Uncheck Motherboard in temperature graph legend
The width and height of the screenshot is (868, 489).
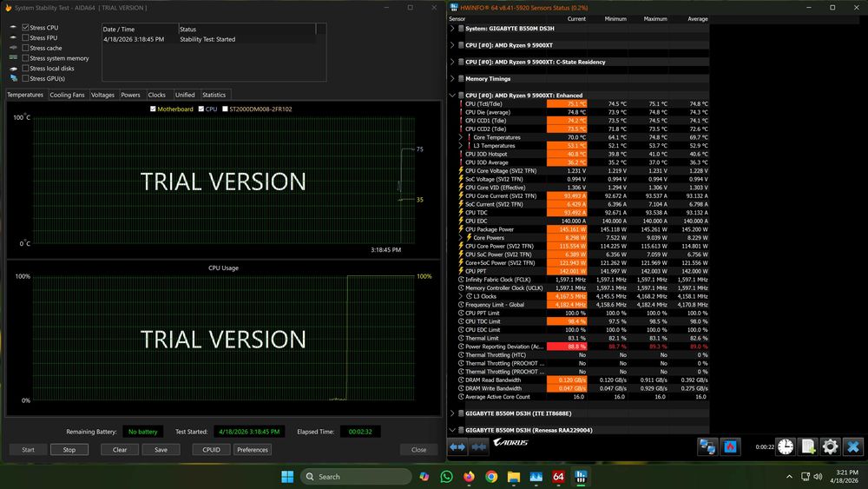pos(153,109)
